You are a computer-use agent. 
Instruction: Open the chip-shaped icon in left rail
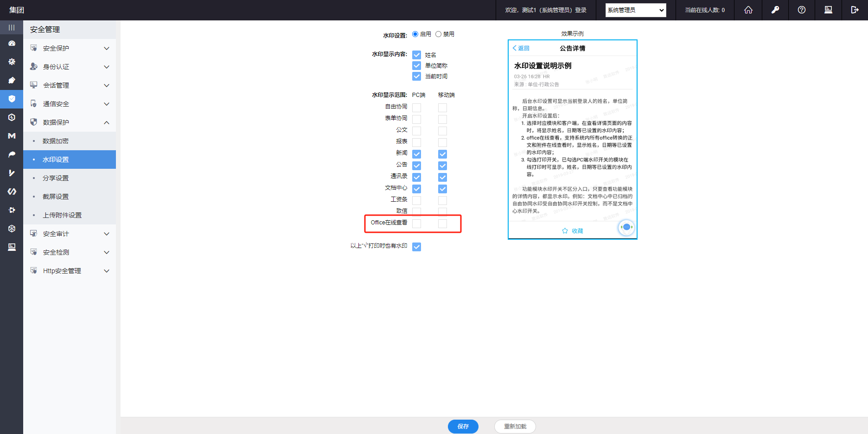(x=12, y=210)
